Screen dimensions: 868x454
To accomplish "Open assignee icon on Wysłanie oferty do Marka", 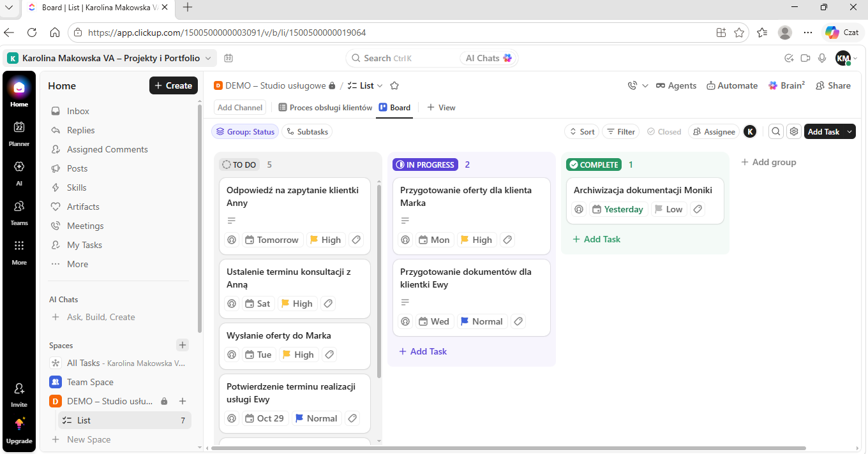I will [x=232, y=355].
